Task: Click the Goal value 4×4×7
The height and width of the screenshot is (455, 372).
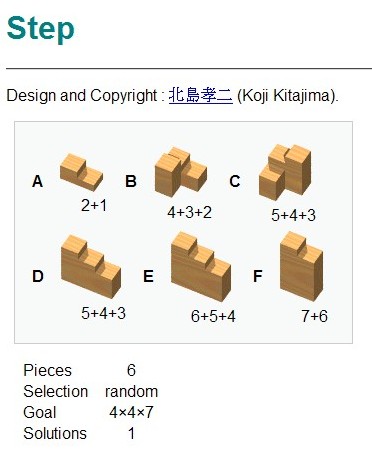Action: coord(131,413)
